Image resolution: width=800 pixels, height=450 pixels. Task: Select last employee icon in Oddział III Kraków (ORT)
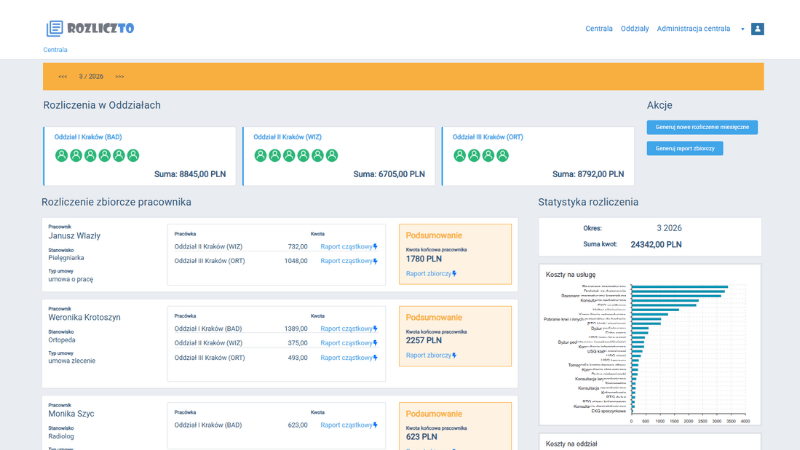click(x=503, y=155)
